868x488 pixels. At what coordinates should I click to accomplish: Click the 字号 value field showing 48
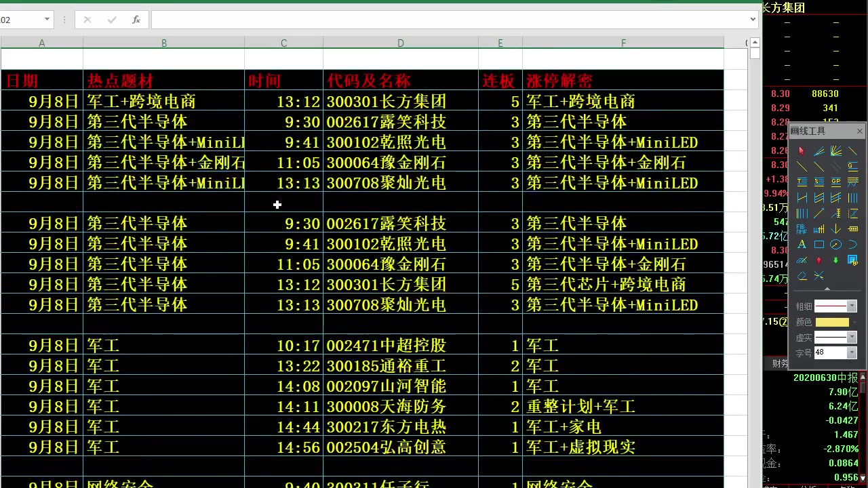pyautogui.click(x=831, y=352)
